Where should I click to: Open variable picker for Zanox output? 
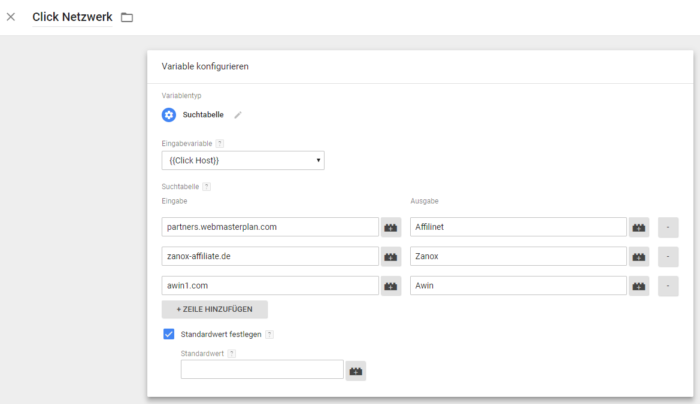[639, 256]
